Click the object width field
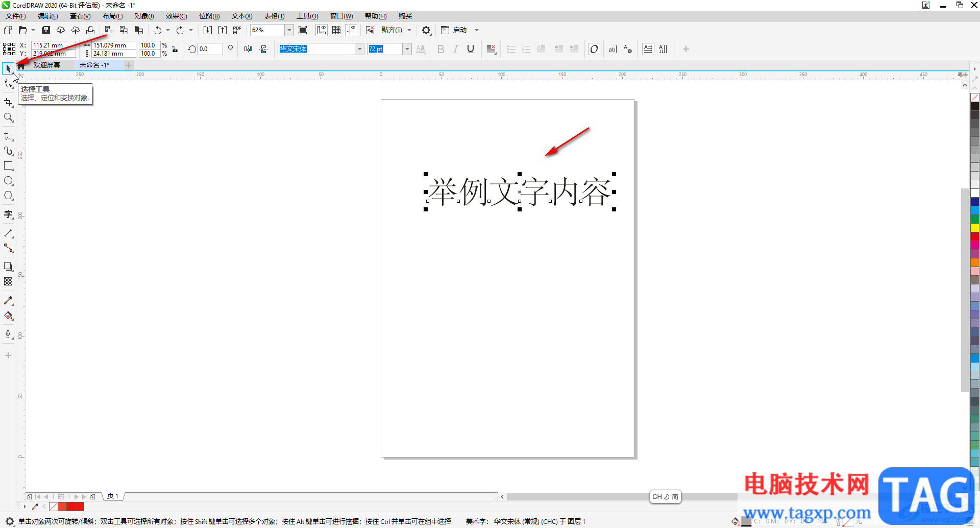980x528 pixels. point(114,45)
